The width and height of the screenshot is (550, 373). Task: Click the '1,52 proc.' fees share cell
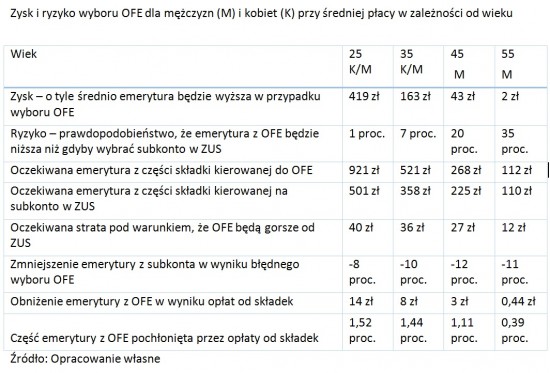[x=362, y=330]
